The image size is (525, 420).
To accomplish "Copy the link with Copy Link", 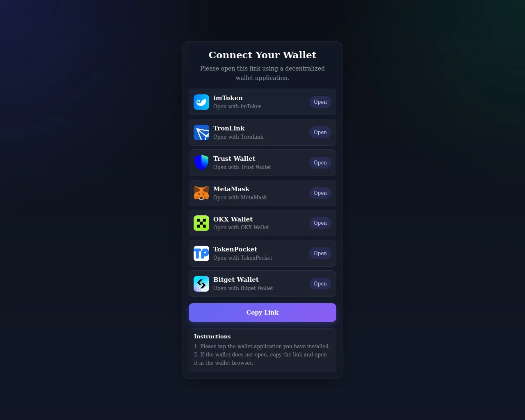I will click(x=262, y=313).
